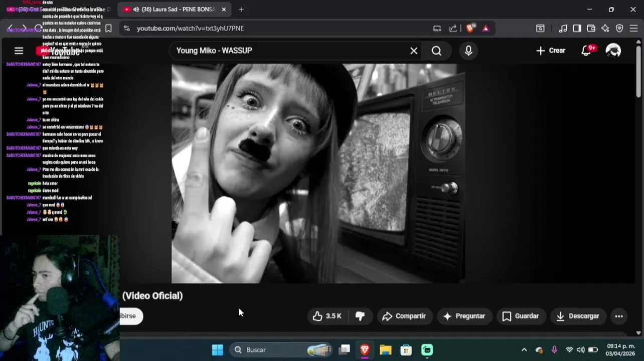The height and width of the screenshot is (361, 644).
Task: Click the partially visible subscribe button
Action: click(131, 316)
